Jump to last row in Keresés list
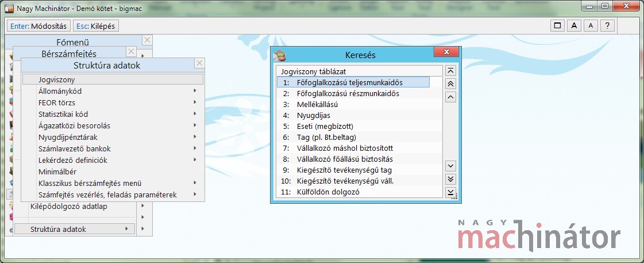Viewport: 644px width, 263px height. click(x=451, y=192)
